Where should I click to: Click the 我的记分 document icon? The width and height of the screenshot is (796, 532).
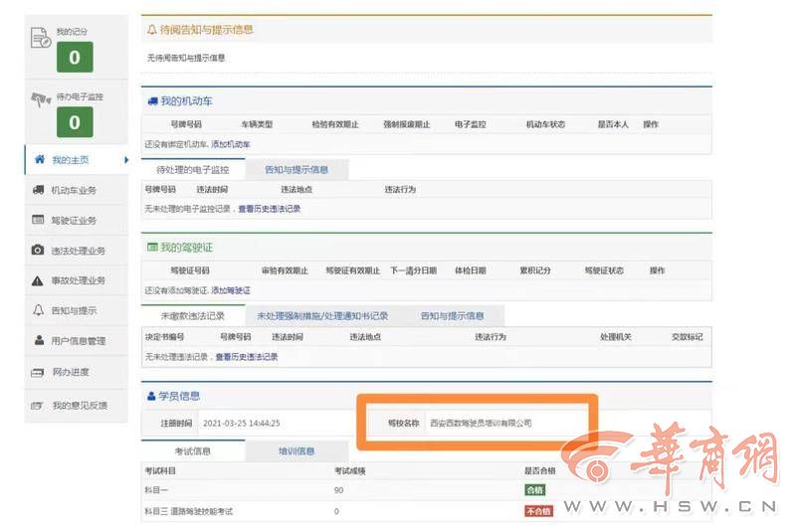point(41,38)
